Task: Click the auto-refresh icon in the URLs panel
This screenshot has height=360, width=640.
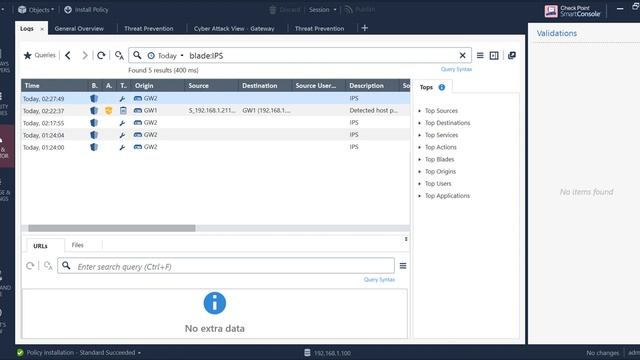Action: point(48,266)
